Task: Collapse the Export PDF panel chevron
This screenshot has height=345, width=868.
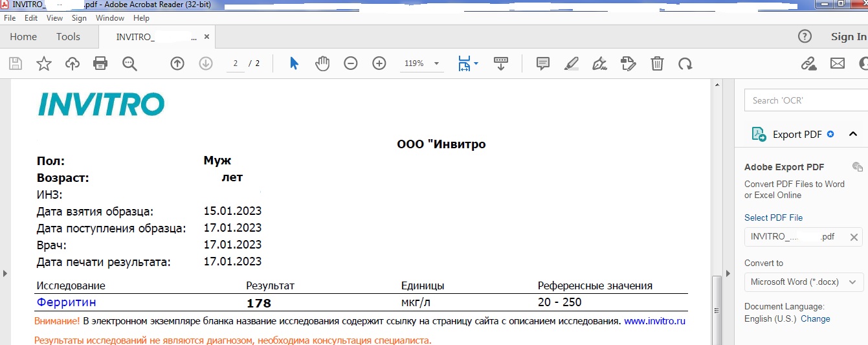Action: pos(853,134)
